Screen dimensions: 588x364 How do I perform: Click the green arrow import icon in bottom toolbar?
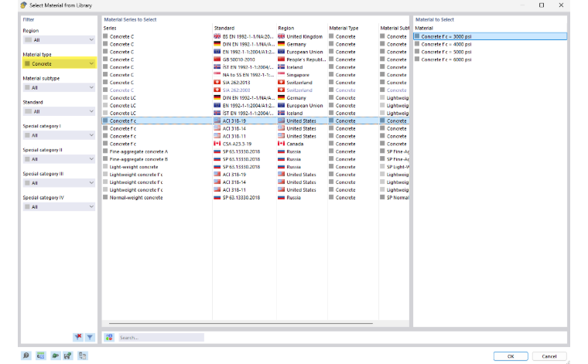(55, 355)
